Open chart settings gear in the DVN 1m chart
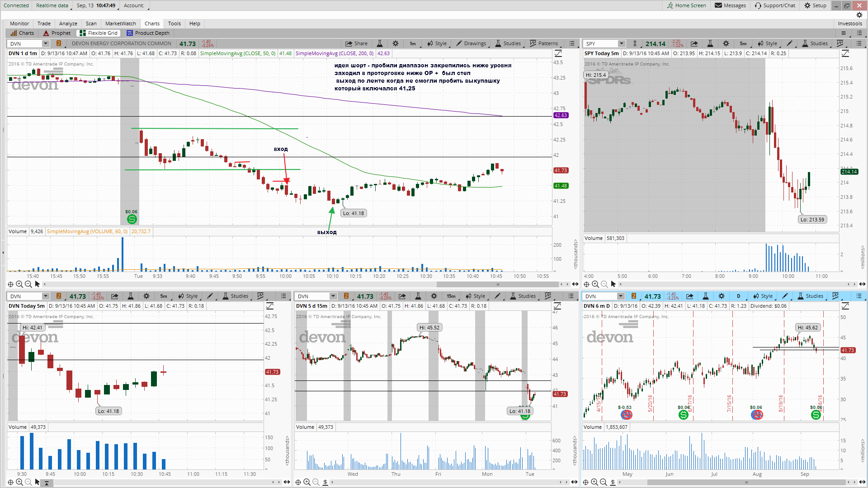This screenshot has width=868, height=488. click(x=396, y=43)
